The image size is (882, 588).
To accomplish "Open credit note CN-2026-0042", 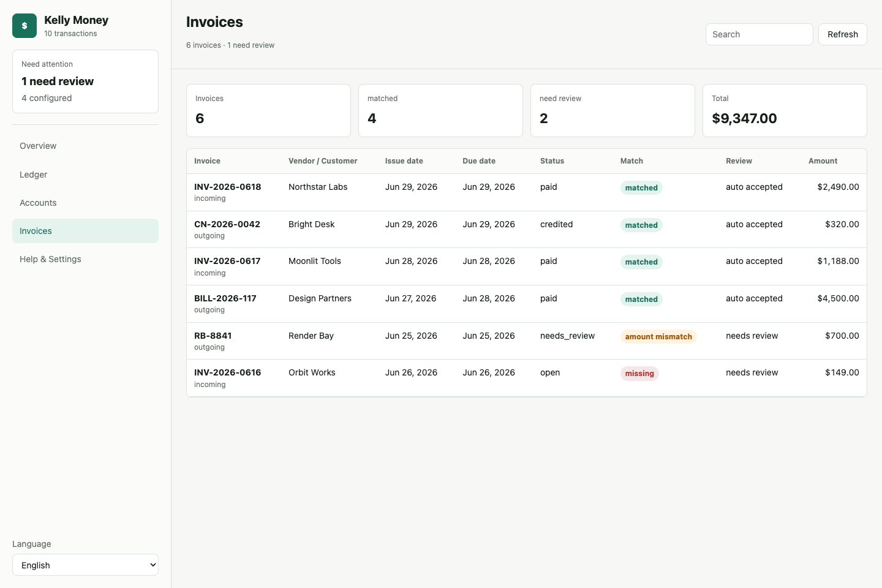I will click(x=227, y=224).
